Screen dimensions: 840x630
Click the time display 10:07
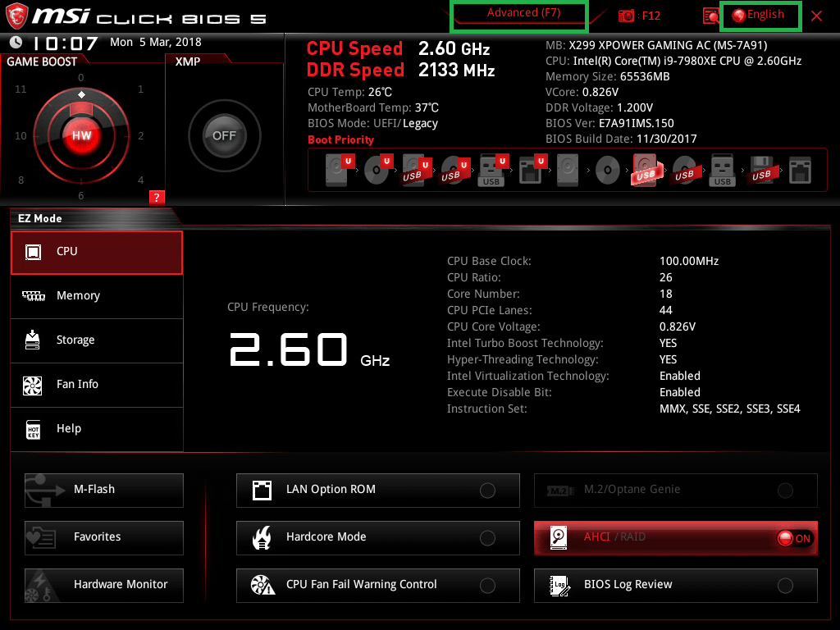pos(66,43)
